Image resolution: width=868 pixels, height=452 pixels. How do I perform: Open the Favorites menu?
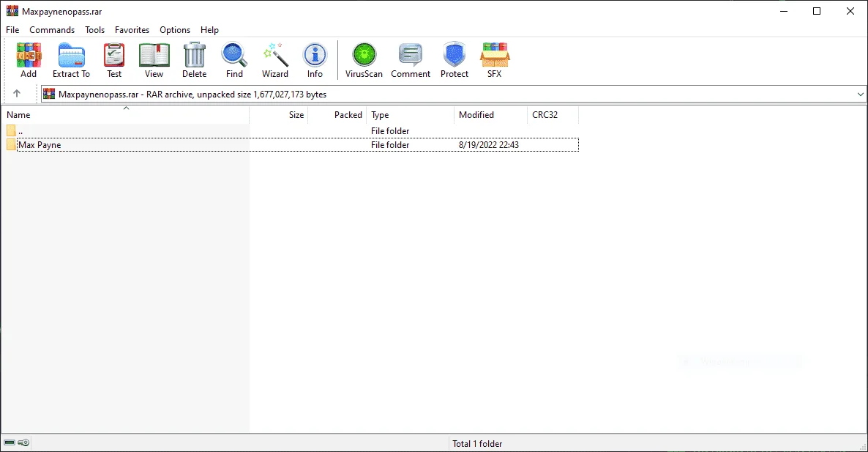point(132,30)
